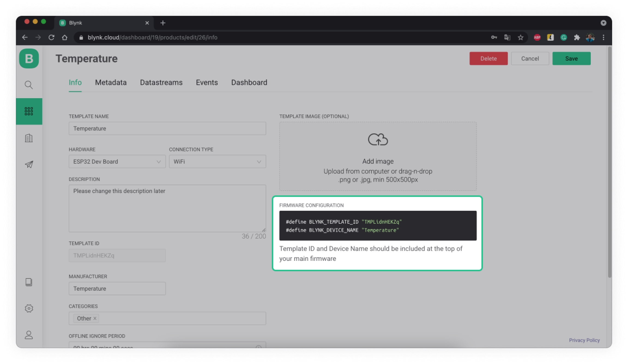The image size is (628, 364).
Task: Open the search icon in sidebar
Action: (x=29, y=85)
